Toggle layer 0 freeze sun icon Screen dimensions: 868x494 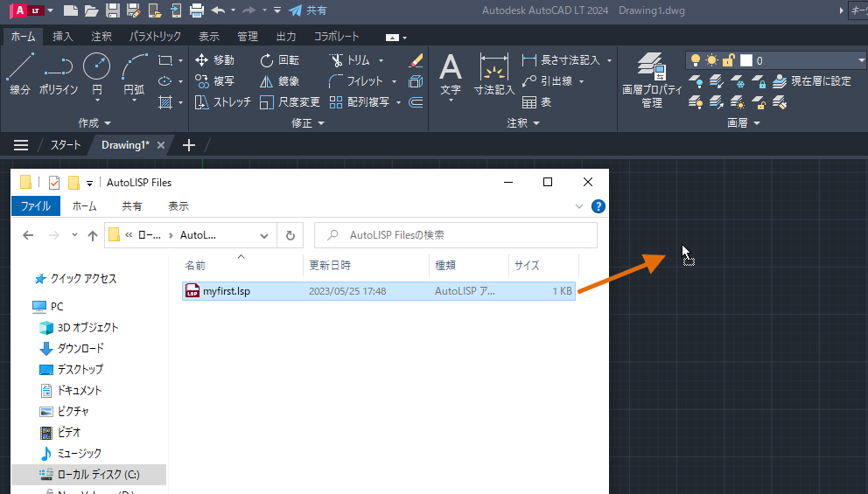click(712, 60)
